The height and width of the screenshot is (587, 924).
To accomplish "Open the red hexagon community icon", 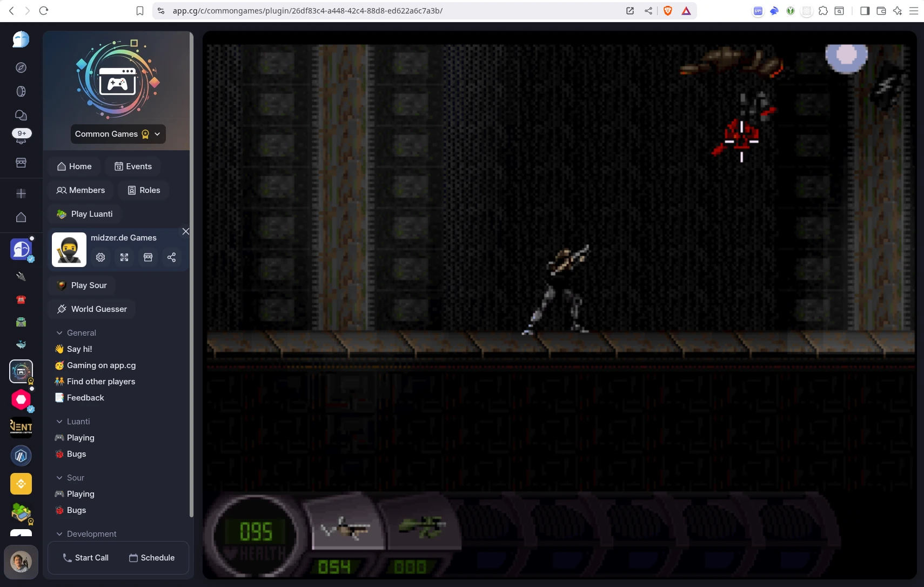I will 21,399.
